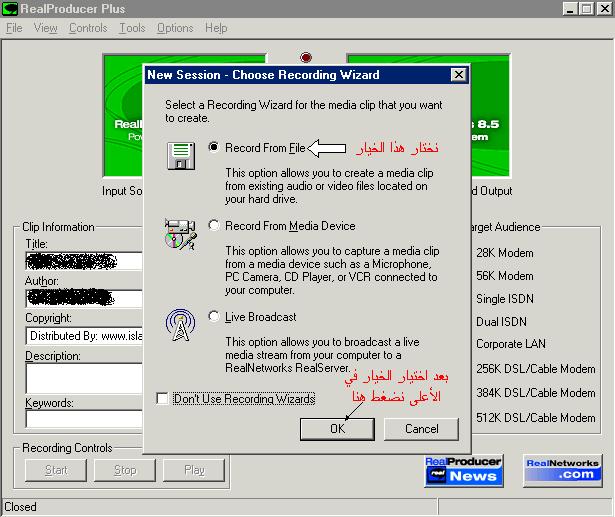
Task: Open the View menu
Action: [45, 28]
